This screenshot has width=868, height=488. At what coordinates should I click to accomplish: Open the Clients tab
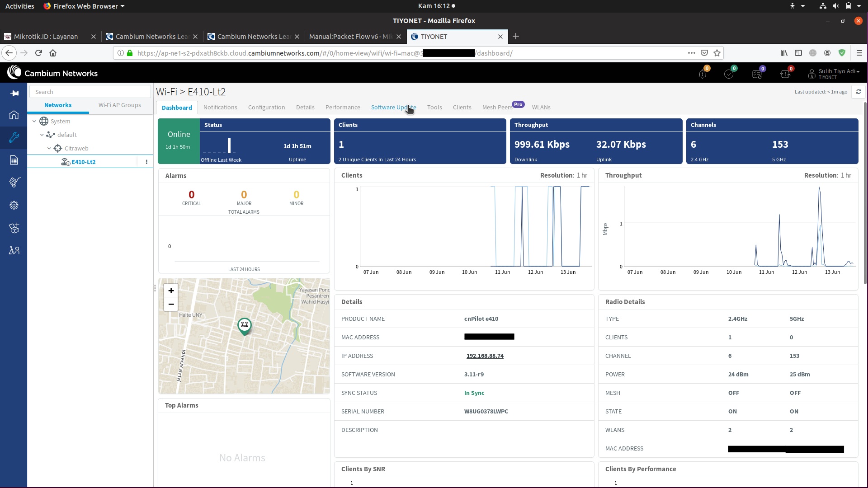tap(462, 107)
